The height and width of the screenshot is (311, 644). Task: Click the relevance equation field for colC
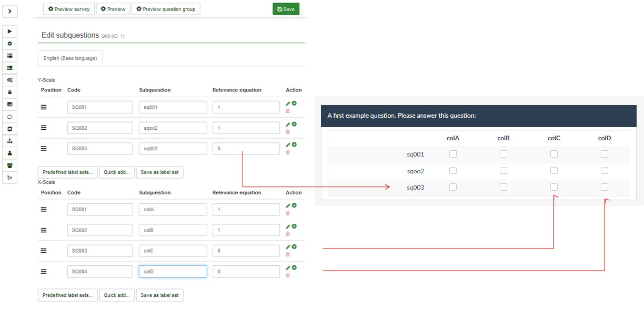pyautogui.click(x=246, y=251)
